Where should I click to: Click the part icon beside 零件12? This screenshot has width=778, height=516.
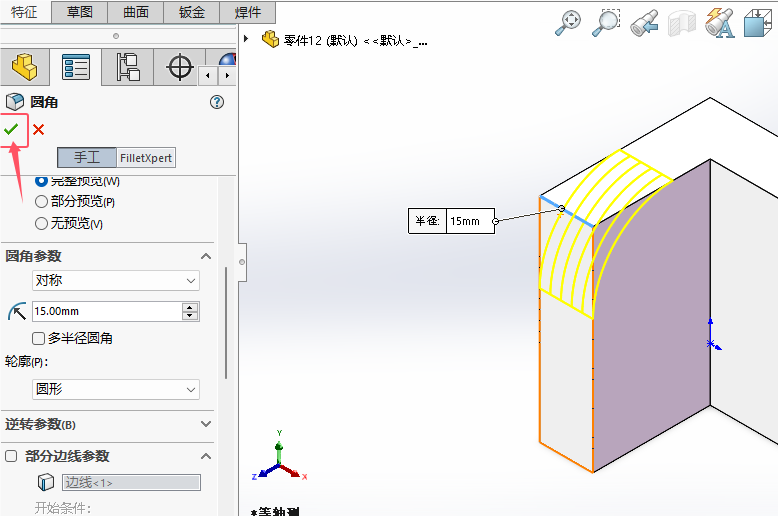tap(270, 39)
